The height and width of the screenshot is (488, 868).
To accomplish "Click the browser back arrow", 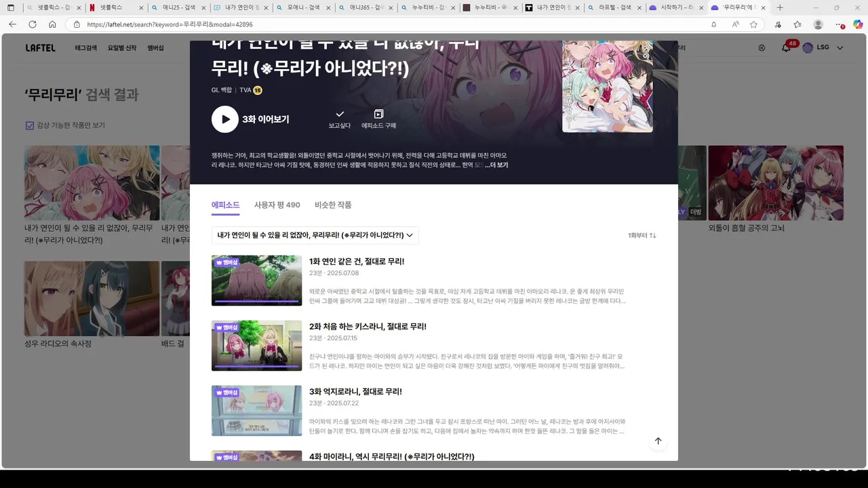I will (x=12, y=24).
